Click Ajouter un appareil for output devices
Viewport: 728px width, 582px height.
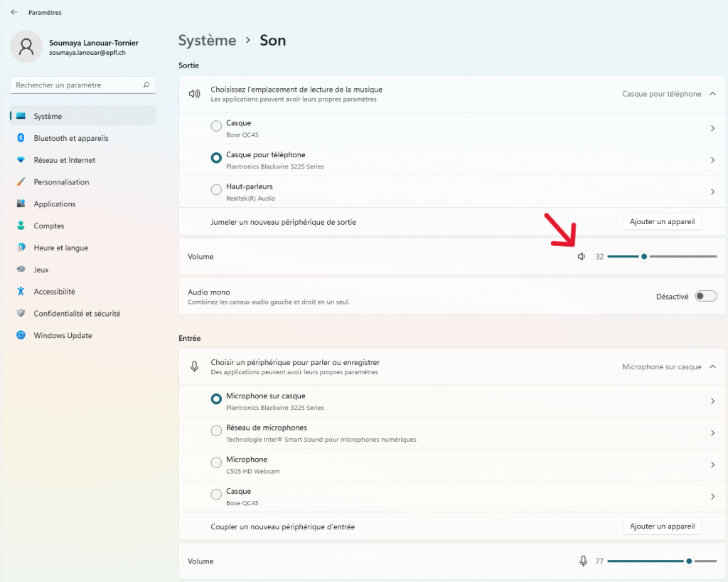pyautogui.click(x=662, y=221)
